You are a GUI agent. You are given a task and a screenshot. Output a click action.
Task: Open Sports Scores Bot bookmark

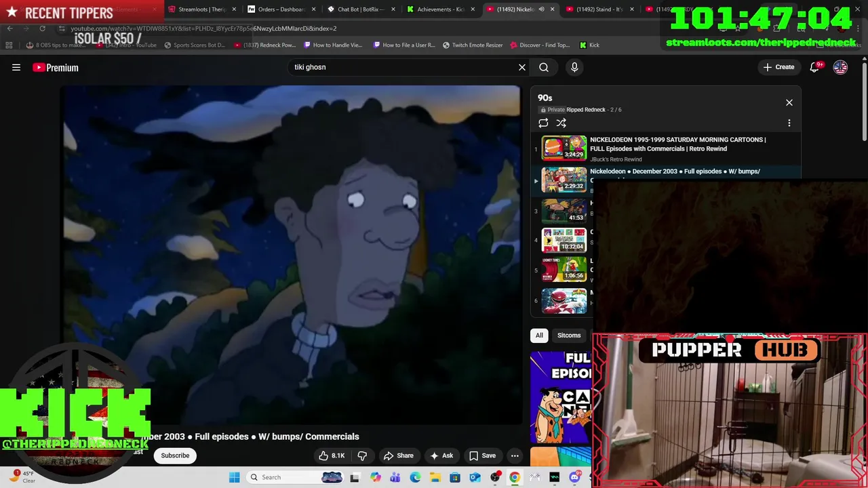[194, 45]
